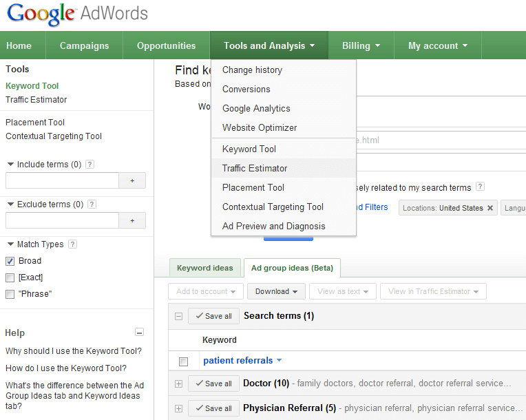Check the [Exact] match type
Viewport: 526px width, 420px height.
[10, 277]
